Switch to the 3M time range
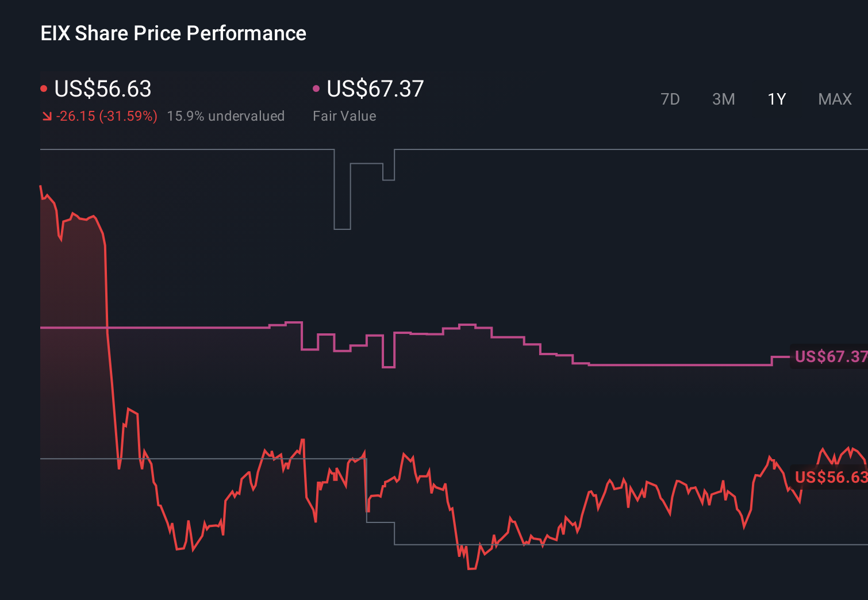Image resolution: width=868 pixels, height=600 pixels. tap(723, 99)
